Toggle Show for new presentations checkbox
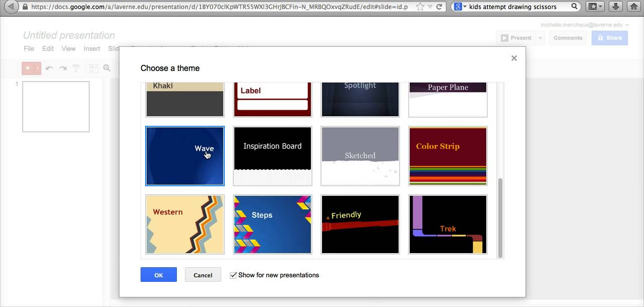 click(233, 275)
